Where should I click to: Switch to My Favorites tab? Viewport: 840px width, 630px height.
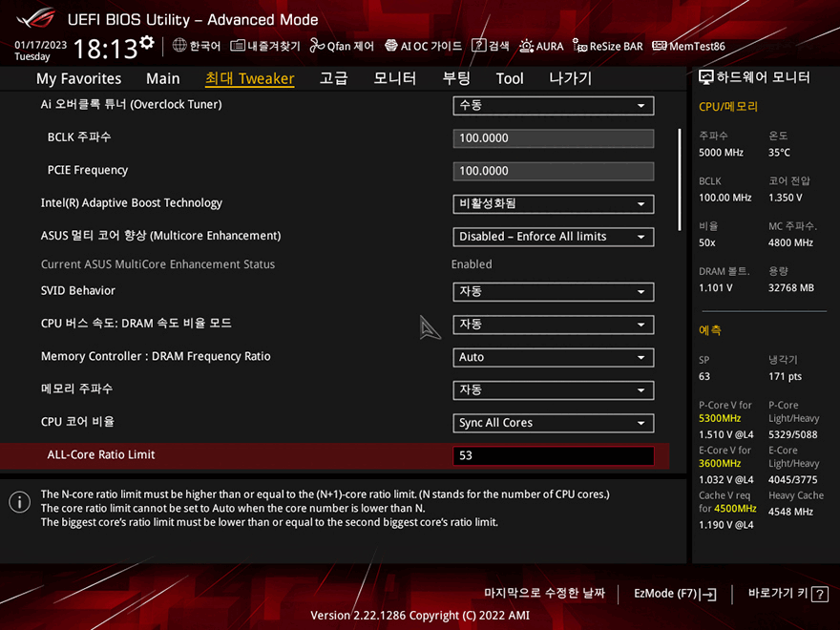78,78
